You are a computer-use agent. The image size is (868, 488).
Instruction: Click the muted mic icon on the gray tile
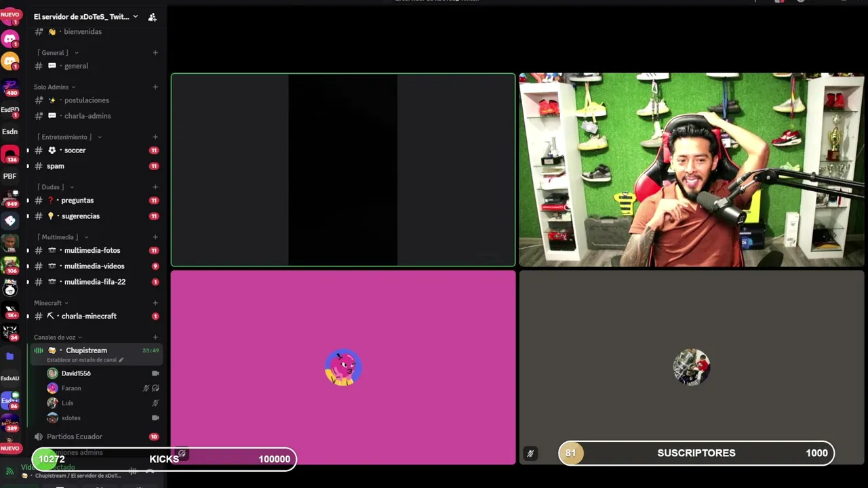pos(530,453)
